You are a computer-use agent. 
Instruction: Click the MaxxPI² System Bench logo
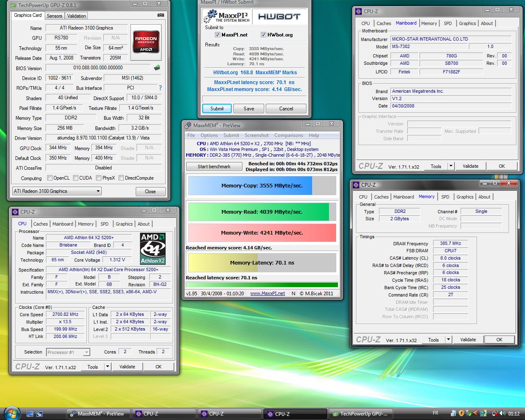tap(227, 16)
